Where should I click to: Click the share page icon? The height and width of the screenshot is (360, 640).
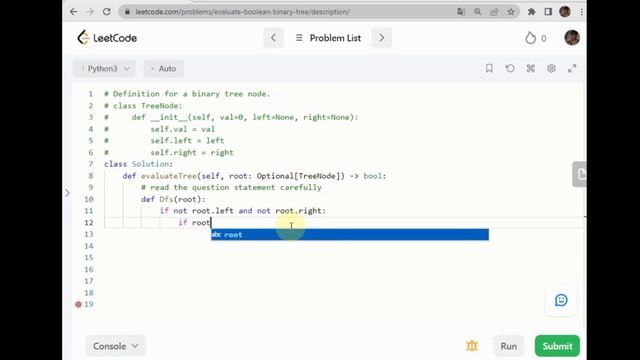pos(494,12)
